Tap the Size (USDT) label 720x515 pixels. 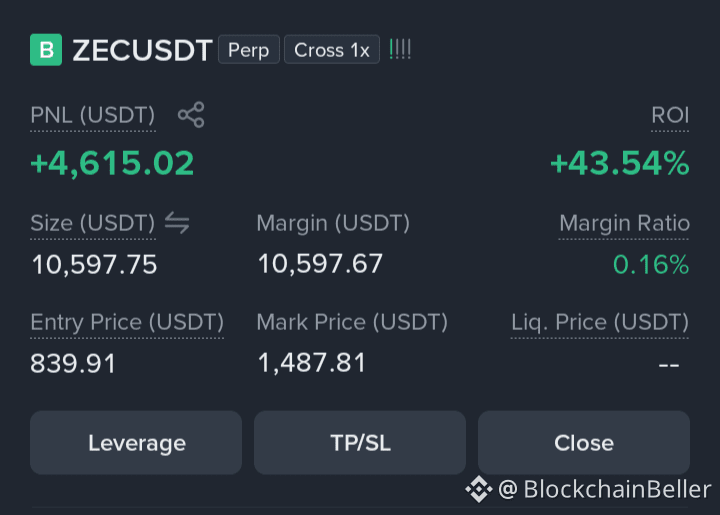pos(93,224)
